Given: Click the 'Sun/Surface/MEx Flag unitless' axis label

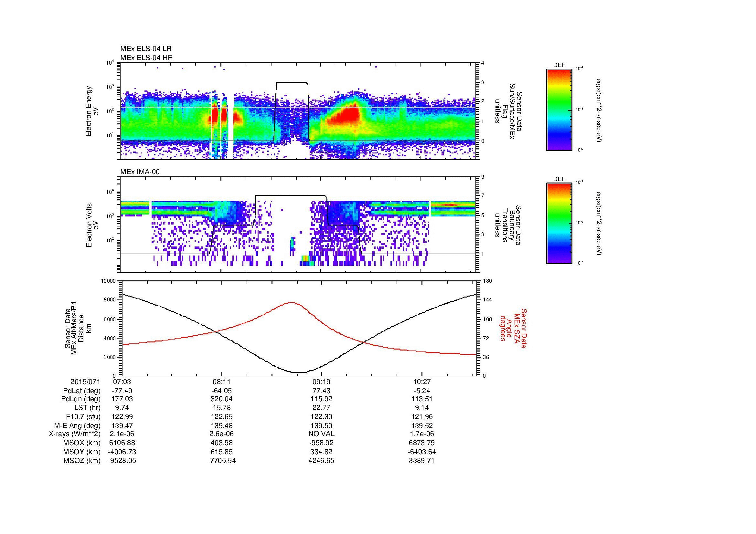Looking at the screenshot, I should point(509,111).
